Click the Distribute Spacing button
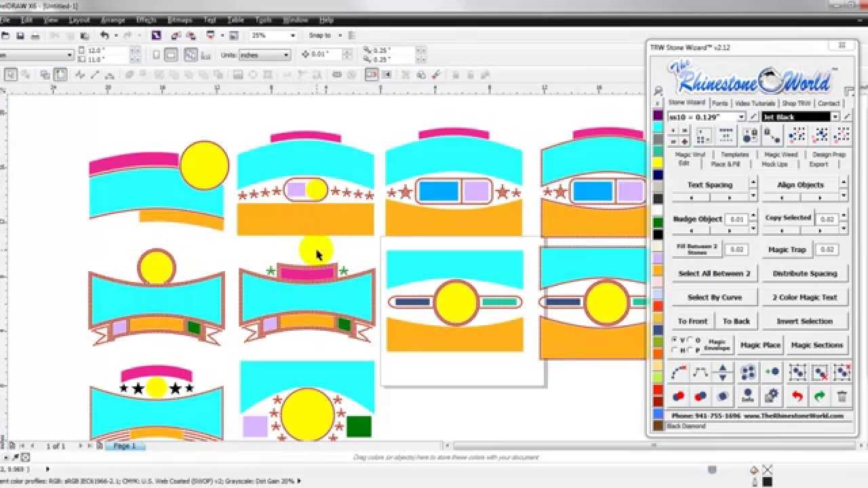Screen dimensions: 868x488 (805, 274)
